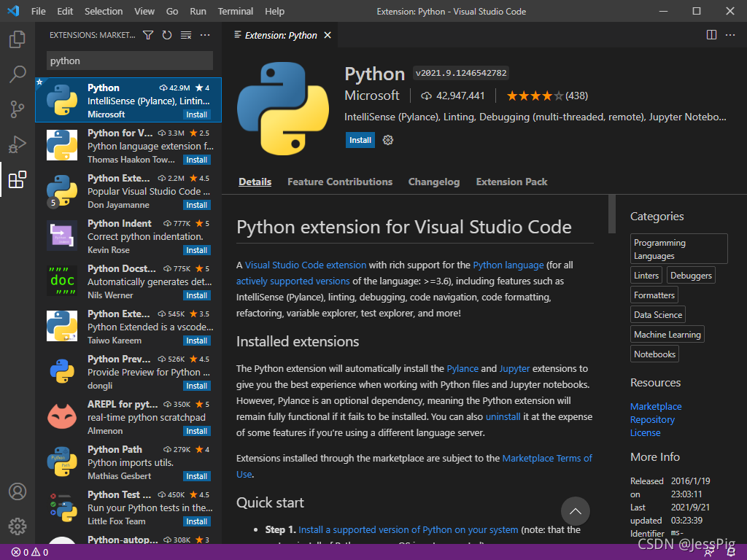The image size is (747, 560).
Task: Open the Search view in activity bar
Action: point(18,74)
